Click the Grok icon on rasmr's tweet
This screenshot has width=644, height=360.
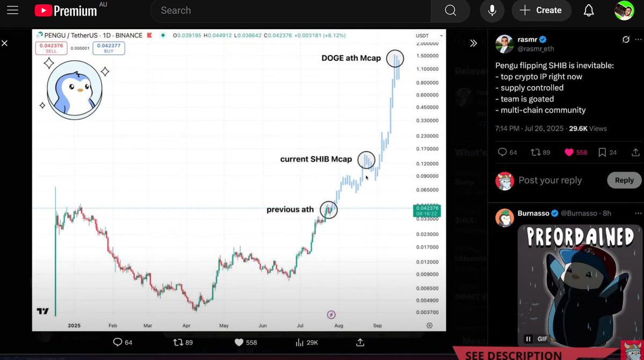[626, 39]
